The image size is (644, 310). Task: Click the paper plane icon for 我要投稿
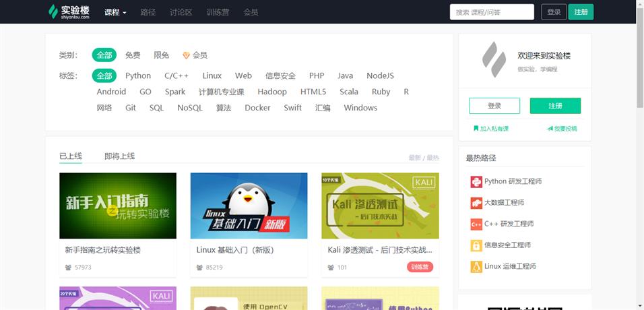coord(550,129)
